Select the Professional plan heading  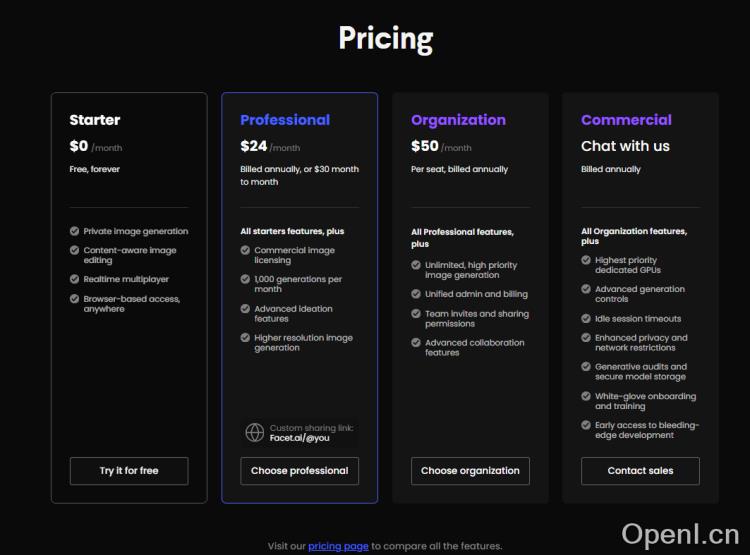(x=285, y=120)
